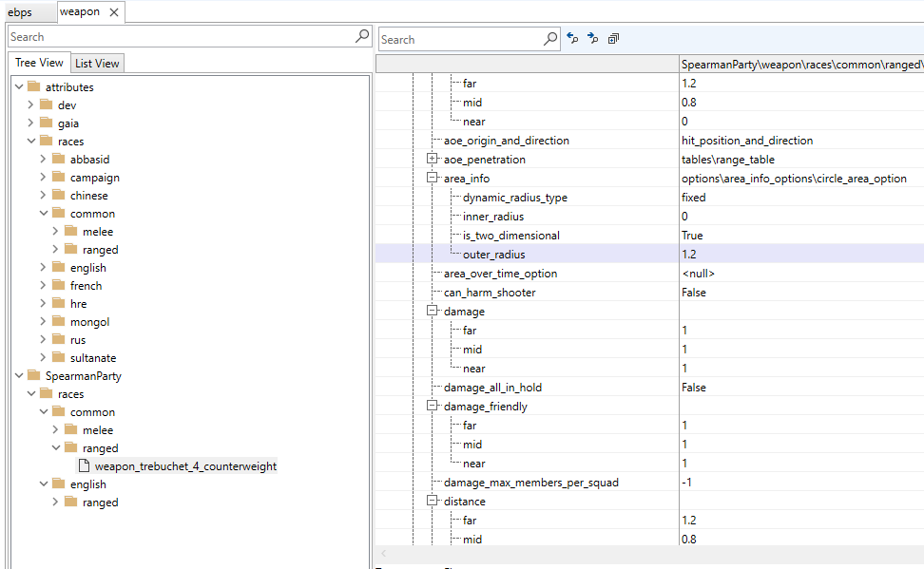Click the circle_area_option value for area_info

tap(794, 178)
